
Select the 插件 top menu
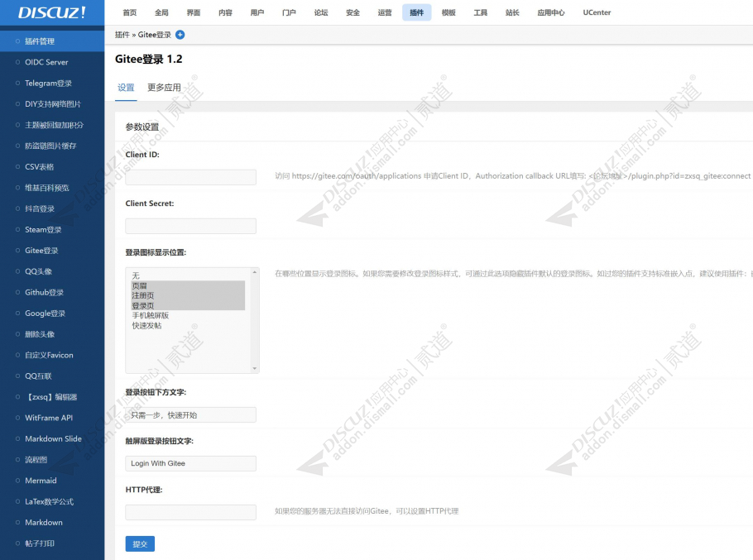click(417, 12)
